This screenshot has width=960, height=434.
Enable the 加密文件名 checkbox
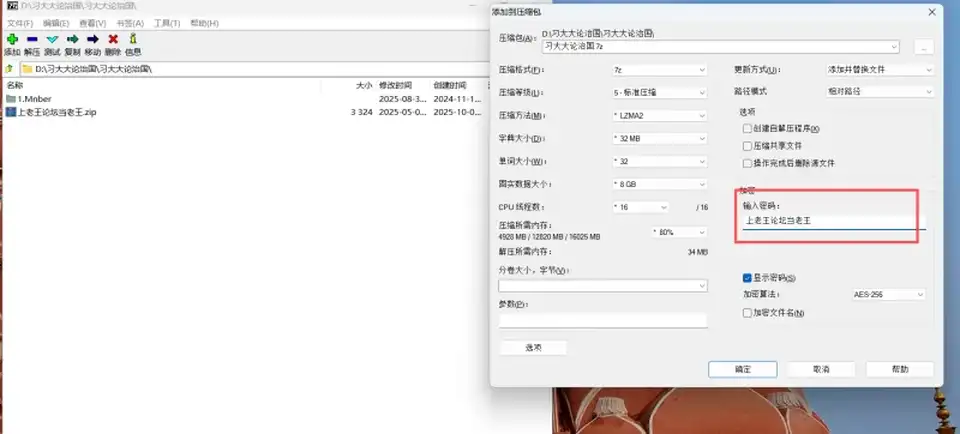[747, 313]
